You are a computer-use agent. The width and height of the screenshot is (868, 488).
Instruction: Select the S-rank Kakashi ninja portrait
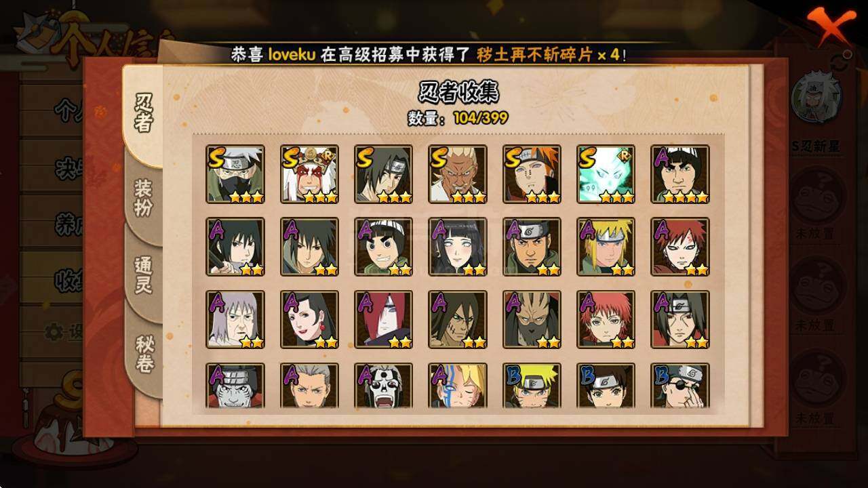click(235, 174)
